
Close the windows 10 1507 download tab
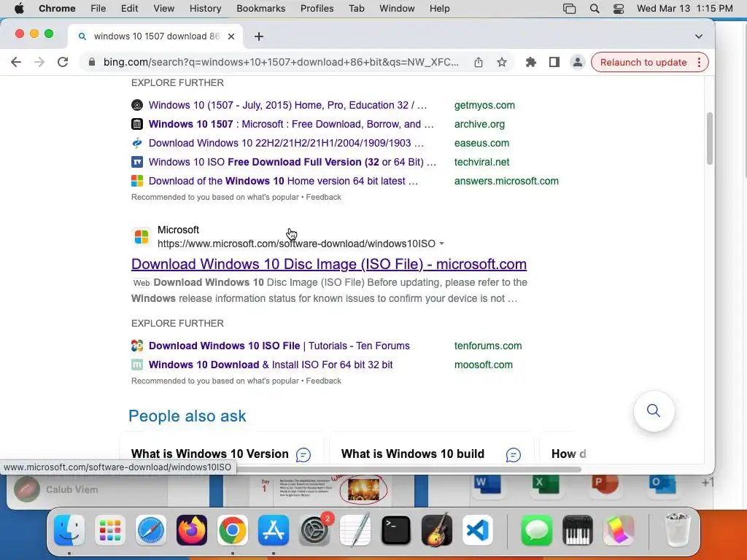[231, 36]
